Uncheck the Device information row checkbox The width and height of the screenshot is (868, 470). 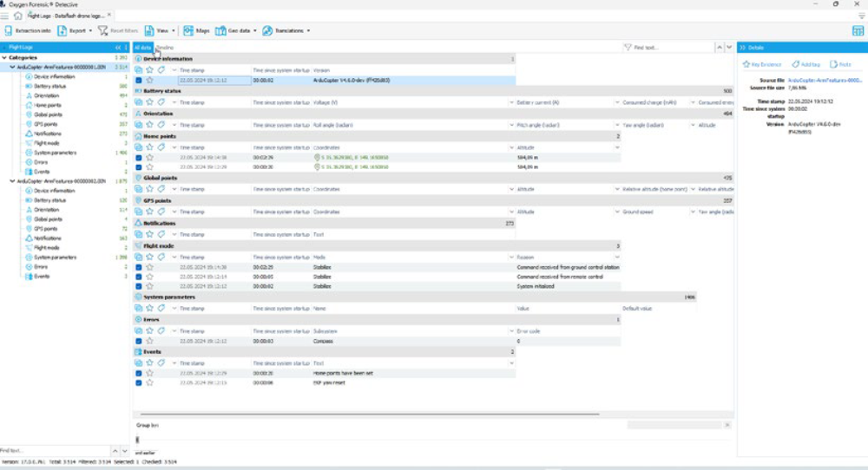click(139, 80)
